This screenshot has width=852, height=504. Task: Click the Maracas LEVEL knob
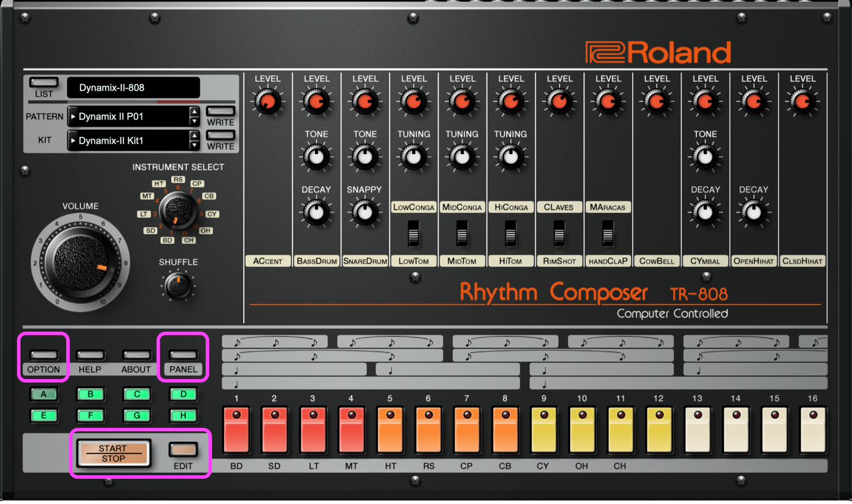(608, 102)
